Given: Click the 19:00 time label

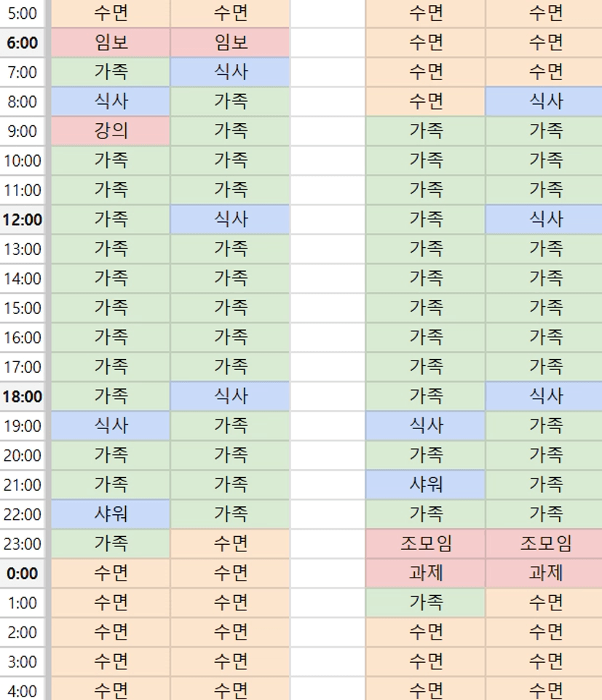Looking at the screenshot, I should [23, 426].
